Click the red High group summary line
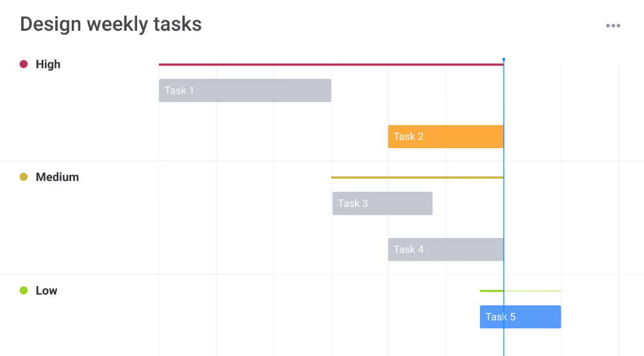 (331, 64)
